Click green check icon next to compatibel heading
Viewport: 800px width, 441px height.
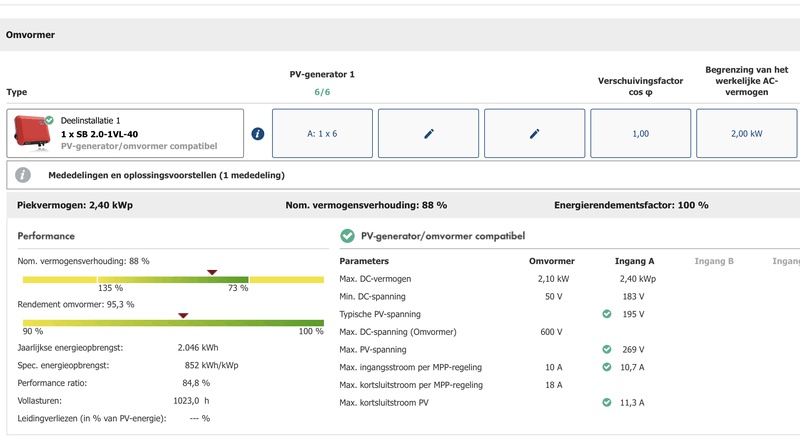tap(347, 236)
